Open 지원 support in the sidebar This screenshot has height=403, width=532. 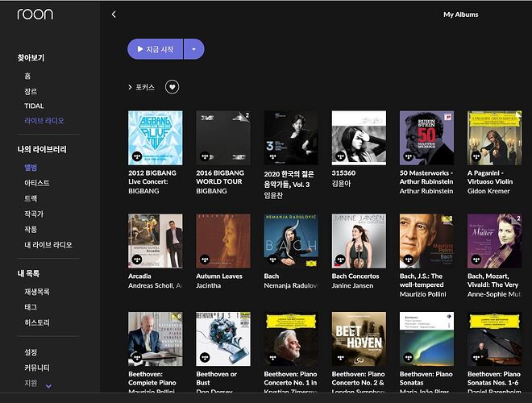[x=31, y=383]
